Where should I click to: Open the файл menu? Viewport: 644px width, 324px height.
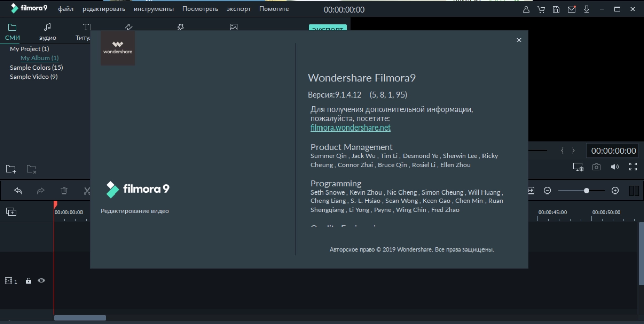[65, 9]
